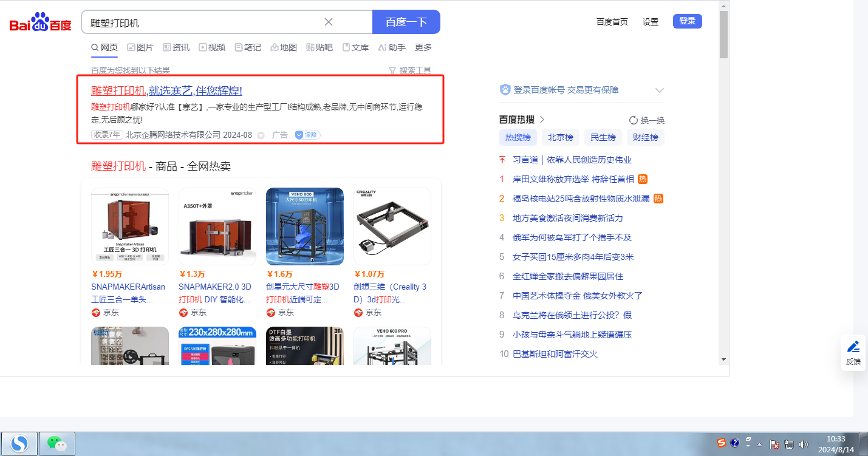The width and height of the screenshot is (868, 456).
Task: Switch to the 文库 search tab
Action: 355,47
